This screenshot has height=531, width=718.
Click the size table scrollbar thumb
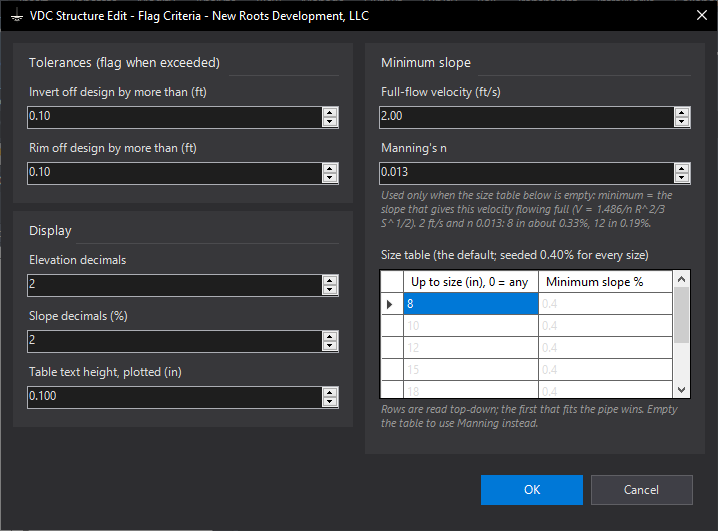tap(681, 315)
